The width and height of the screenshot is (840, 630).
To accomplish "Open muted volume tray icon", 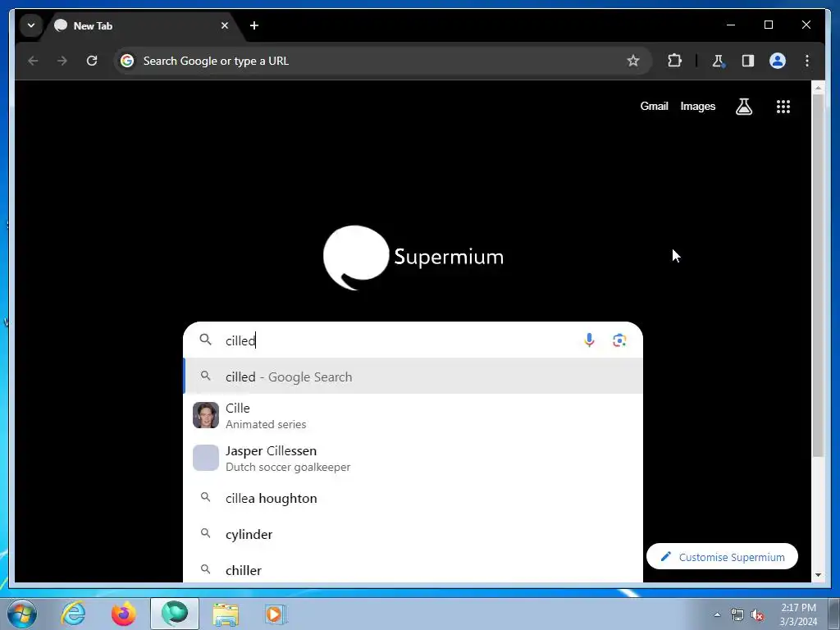I will (757, 614).
